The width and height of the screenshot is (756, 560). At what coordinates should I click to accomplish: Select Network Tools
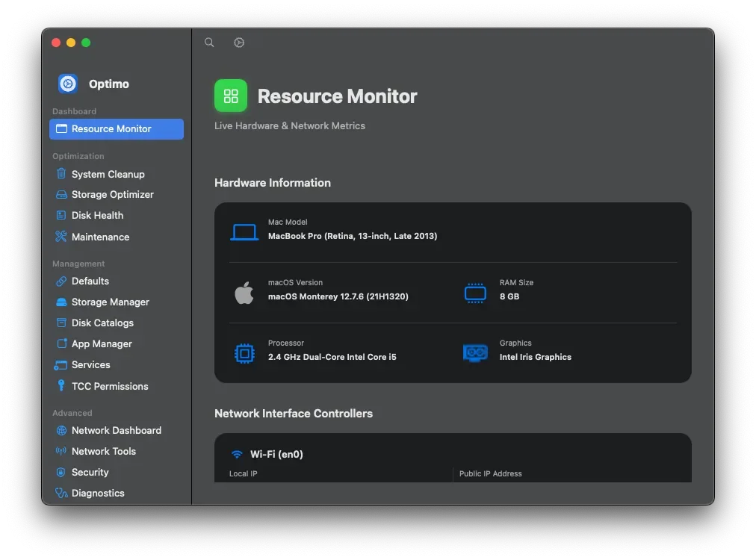point(117,451)
